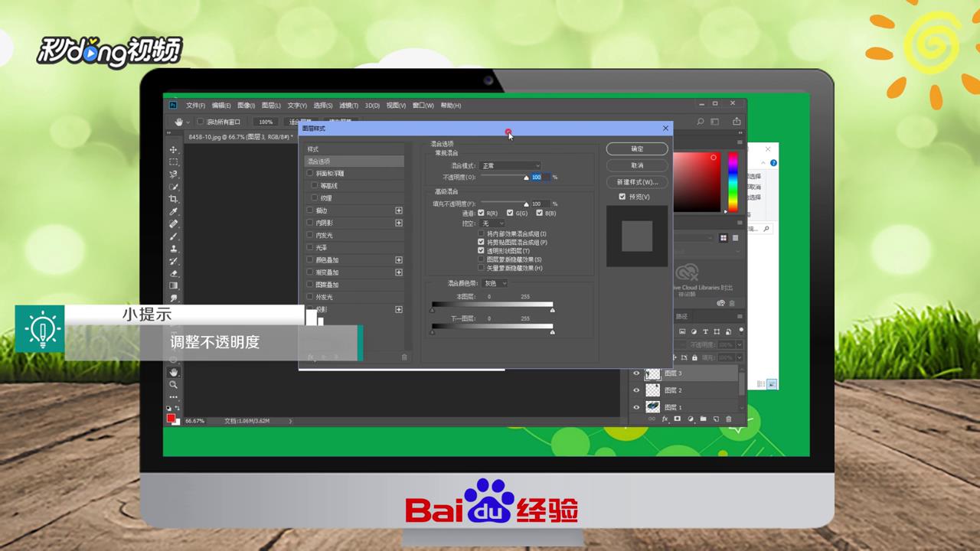Filter layers by type (T) icon
The image size is (980, 551).
(x=705, y=331)
